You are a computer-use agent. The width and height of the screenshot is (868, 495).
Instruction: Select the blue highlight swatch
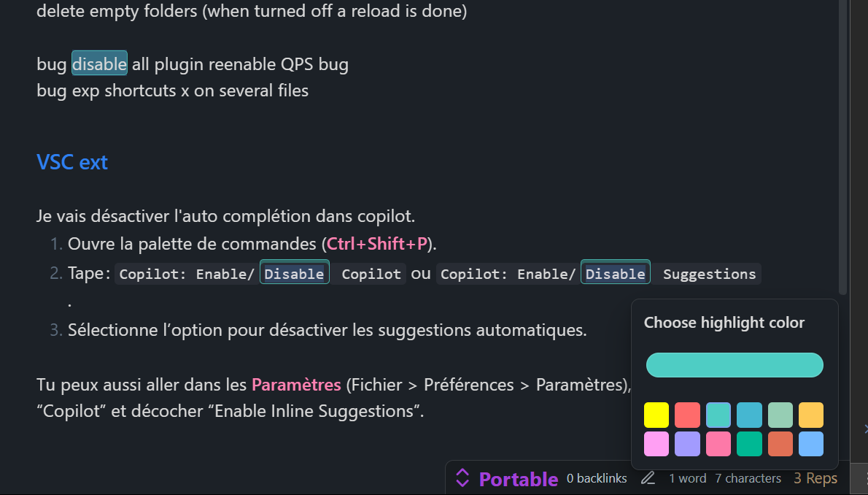[x=749, y=415]
